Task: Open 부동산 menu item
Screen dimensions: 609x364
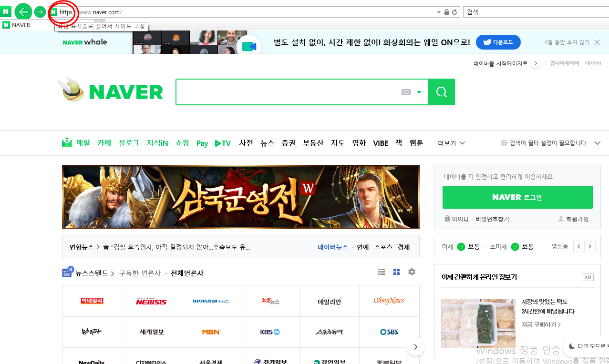Action: (x=313, y=142)
